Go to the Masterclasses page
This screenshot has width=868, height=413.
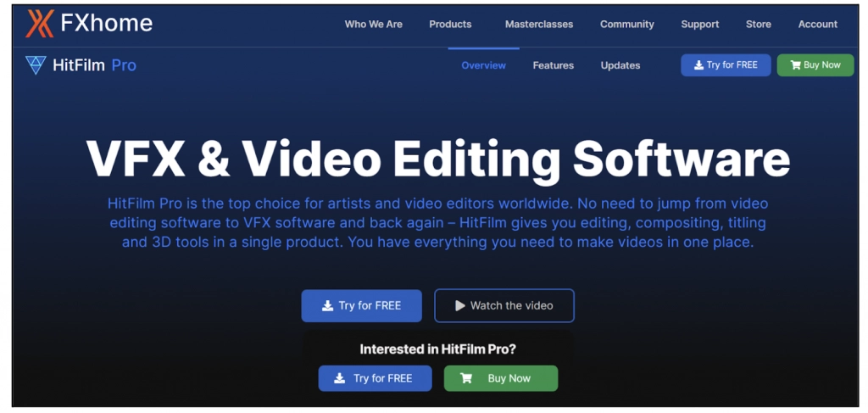539,25
